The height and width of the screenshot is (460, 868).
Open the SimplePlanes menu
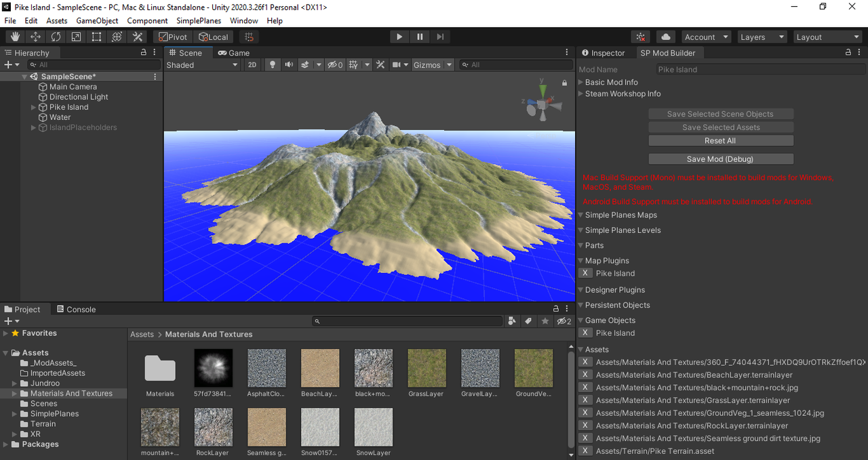tap(199, 20)
